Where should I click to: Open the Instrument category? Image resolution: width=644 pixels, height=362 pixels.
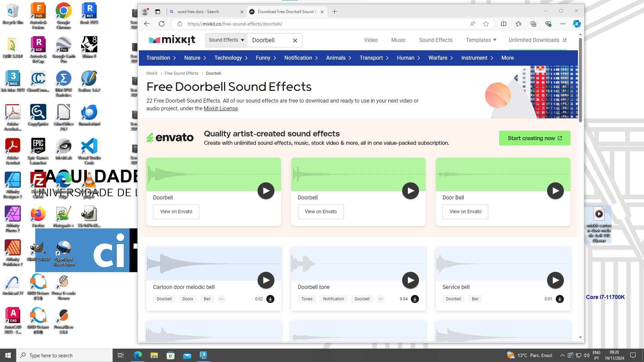(477, 58)
